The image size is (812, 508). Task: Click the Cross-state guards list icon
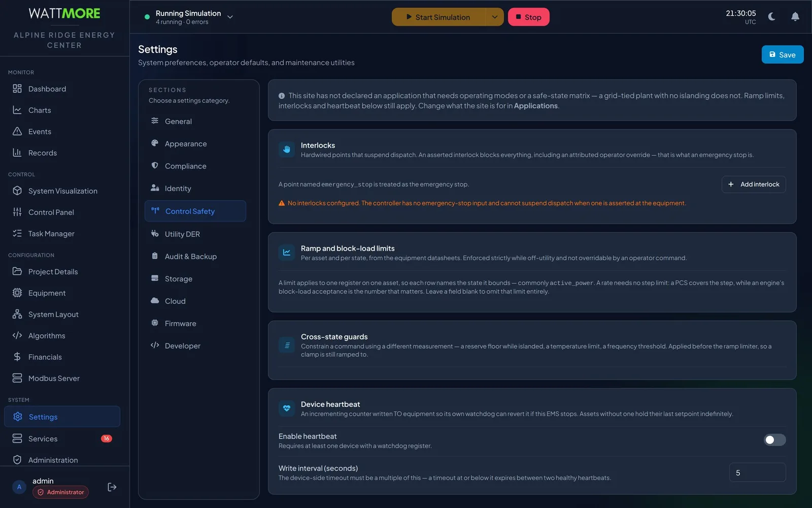tap(287, 345)
